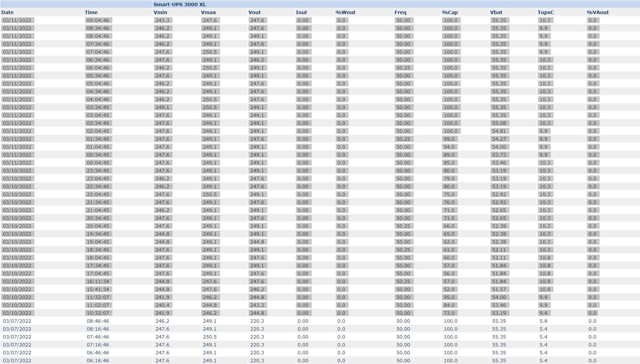Image resolution: width=640 pixels, height=364 pixels.
Task: Click the %Wout column header
Action: 345,12
